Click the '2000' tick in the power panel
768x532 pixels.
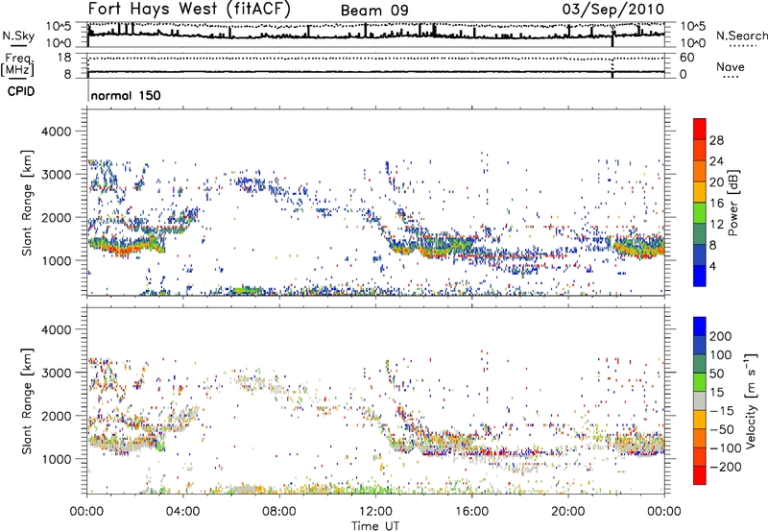click(x=57, y=217)
